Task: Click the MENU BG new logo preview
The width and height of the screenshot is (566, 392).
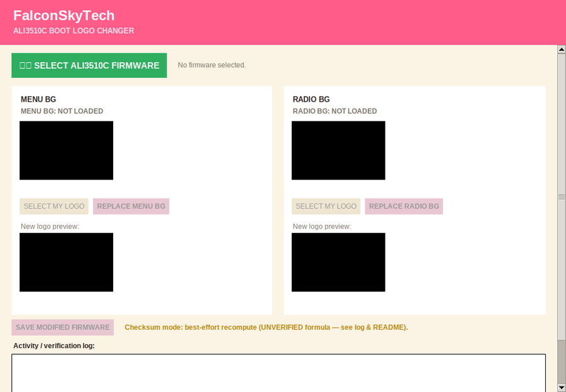Action: pyautogui.click(x=67, y=262)
